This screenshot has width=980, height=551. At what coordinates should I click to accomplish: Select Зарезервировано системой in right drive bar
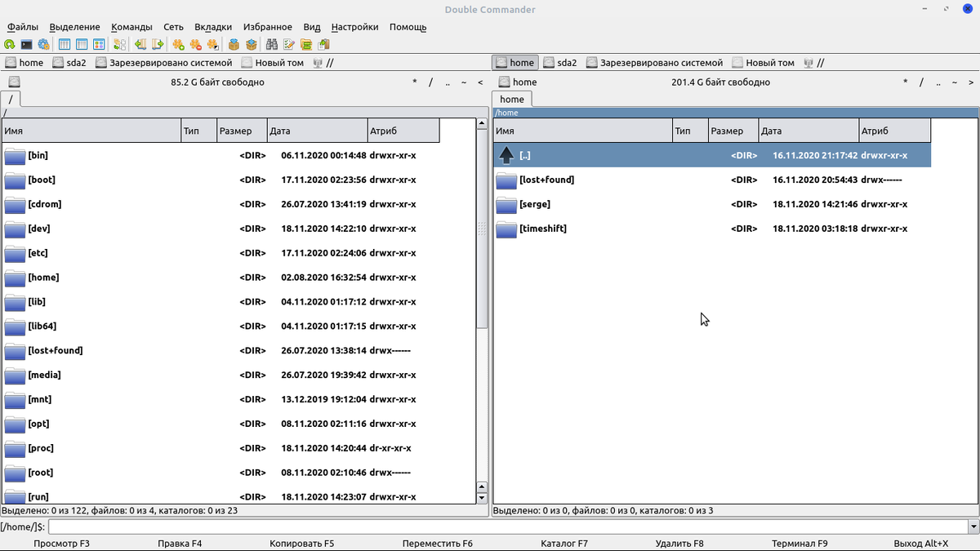click(654, 63)
